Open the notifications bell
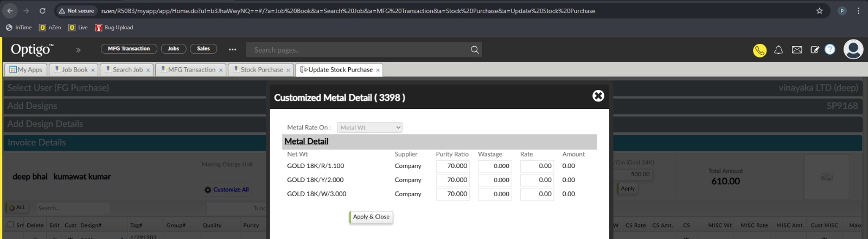This screenshot has height=239, width=868. point(778,50)
